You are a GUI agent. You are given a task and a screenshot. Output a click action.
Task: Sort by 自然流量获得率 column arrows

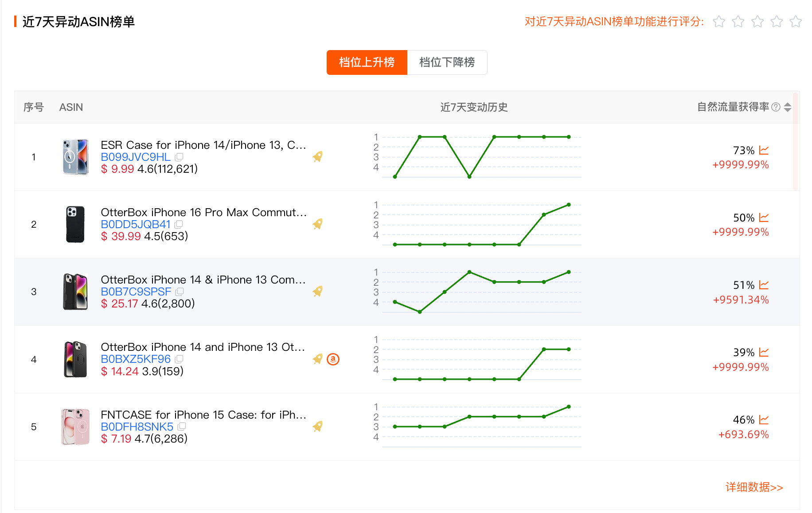click(788, 107)
